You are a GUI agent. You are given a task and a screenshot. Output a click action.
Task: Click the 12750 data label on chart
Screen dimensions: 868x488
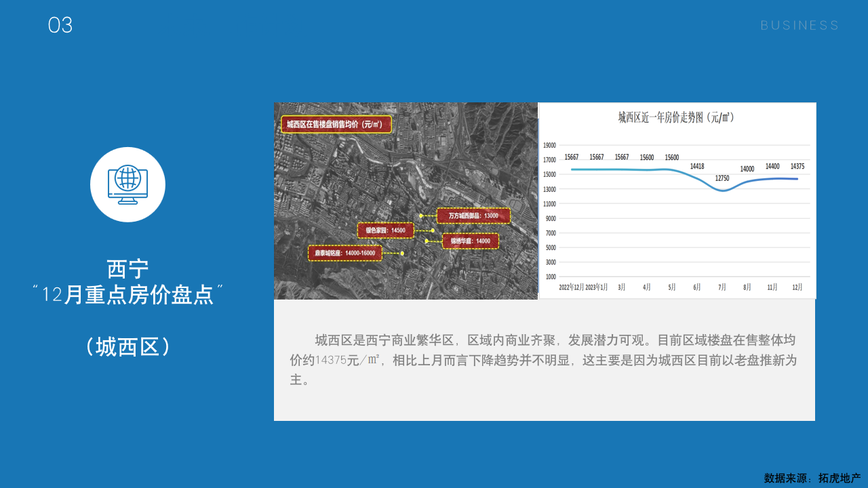[722, 178]
